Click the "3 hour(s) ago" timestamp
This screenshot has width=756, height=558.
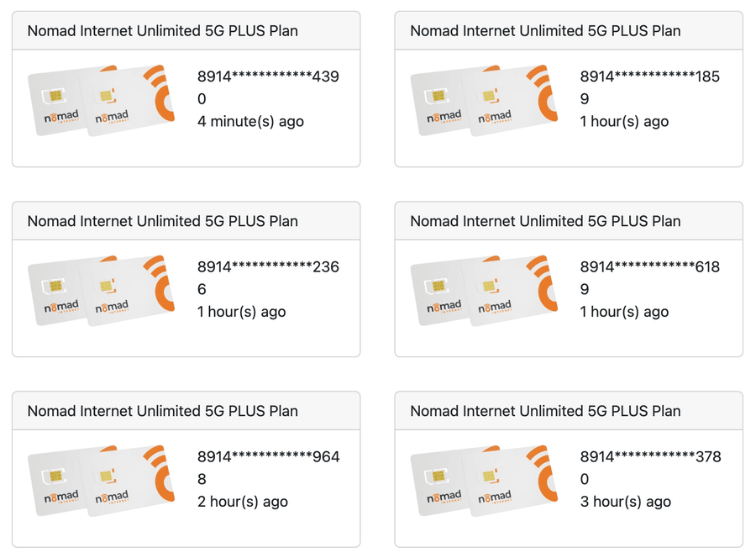pos(626,502)
